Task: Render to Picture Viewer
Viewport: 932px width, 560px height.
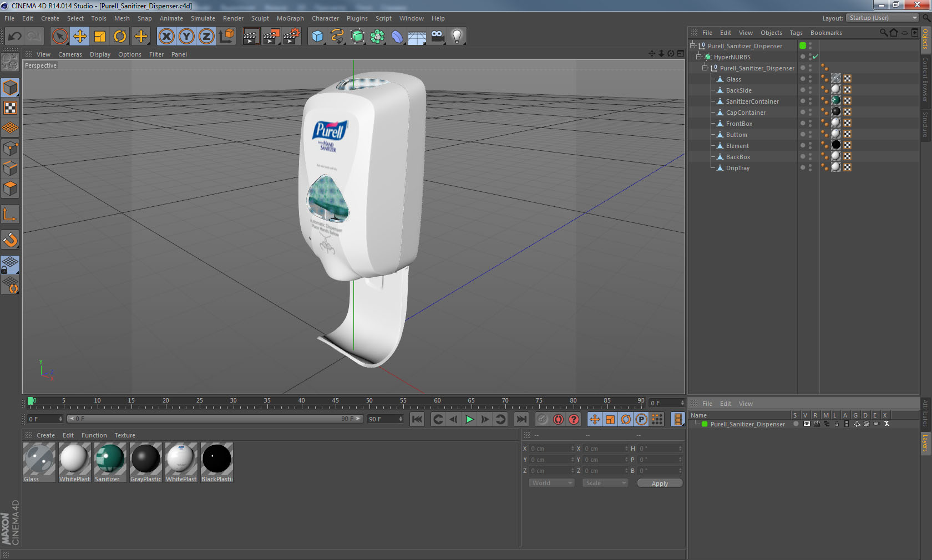Action: (271, 37)
